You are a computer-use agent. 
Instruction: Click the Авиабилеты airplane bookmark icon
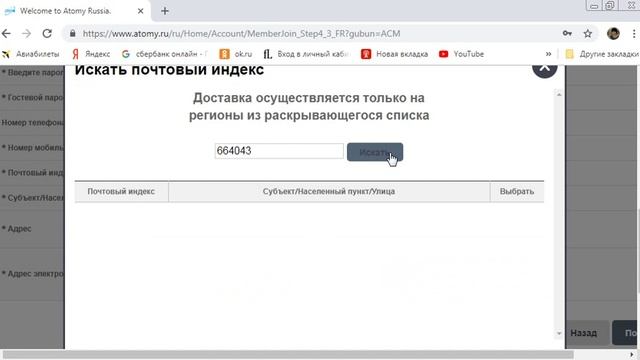point(6,54)
